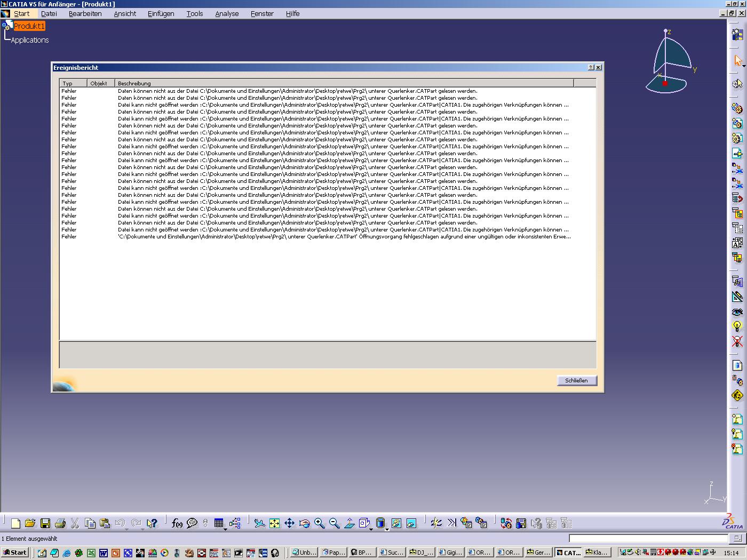Open the Bearbeiten menu
The height and width of the screenshot is (560, 747).
click(x=85, y=13)
